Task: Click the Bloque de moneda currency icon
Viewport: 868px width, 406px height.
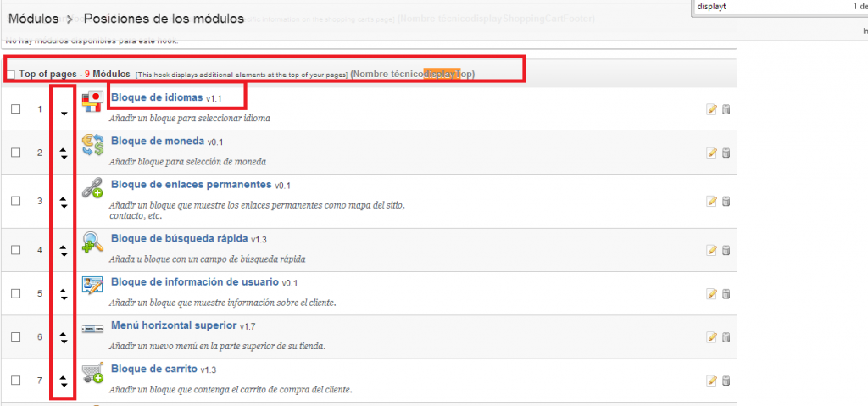Action: pyautogui.click(x=92, y=145)
